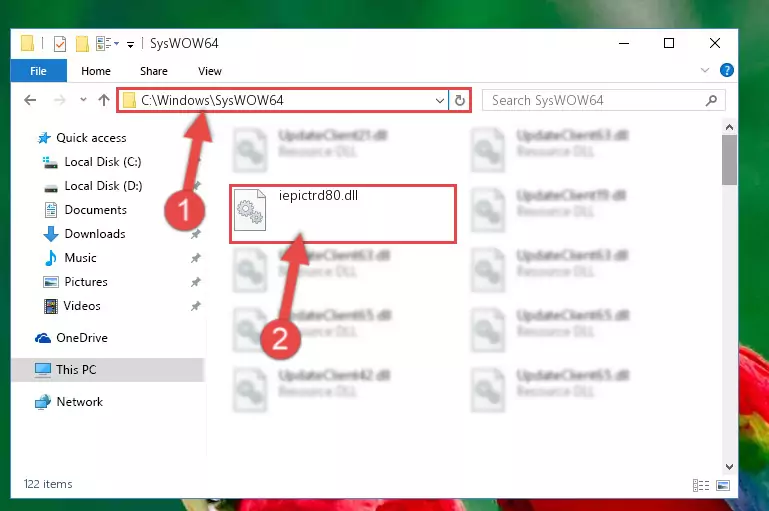Click the title bar folder icon
The height and width of the screenshot is (511, 769).
coord(27,43)
